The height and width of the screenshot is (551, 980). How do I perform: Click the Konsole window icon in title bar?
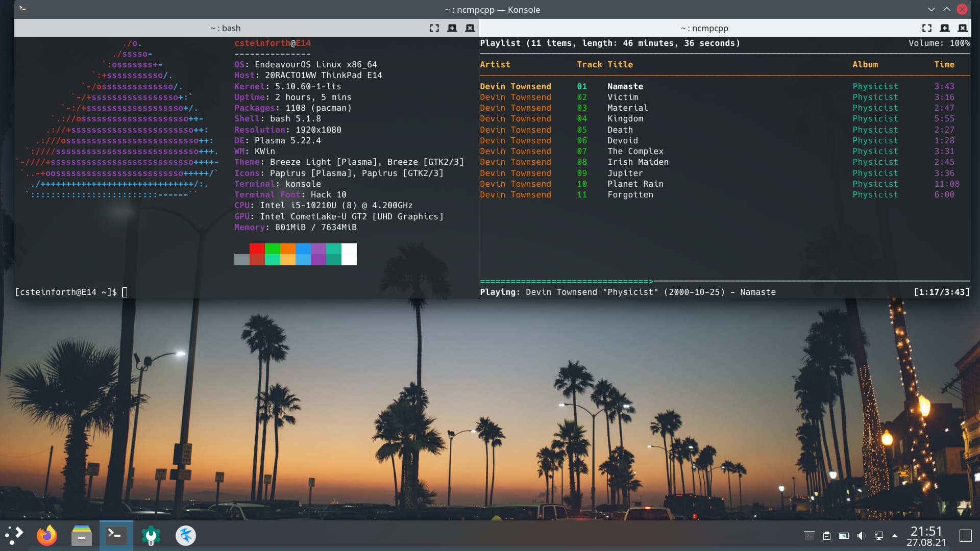point(22,9)
